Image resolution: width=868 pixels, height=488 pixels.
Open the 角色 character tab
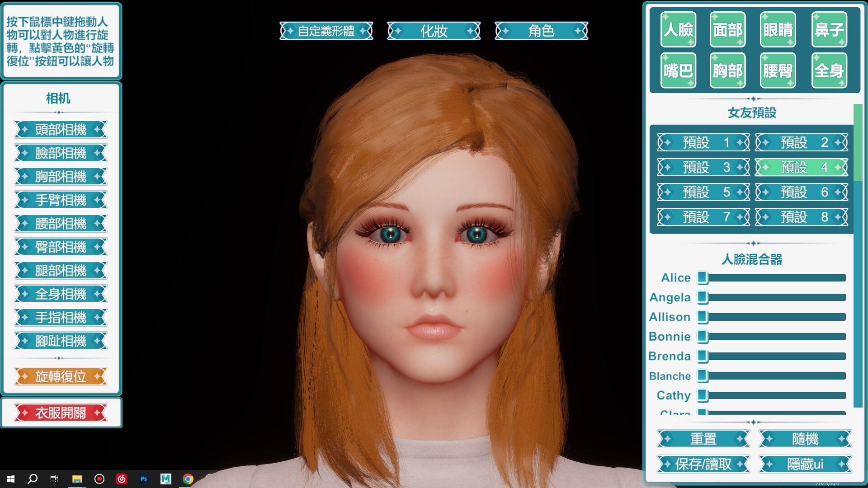pyautogui.click(x=541, y=31)
